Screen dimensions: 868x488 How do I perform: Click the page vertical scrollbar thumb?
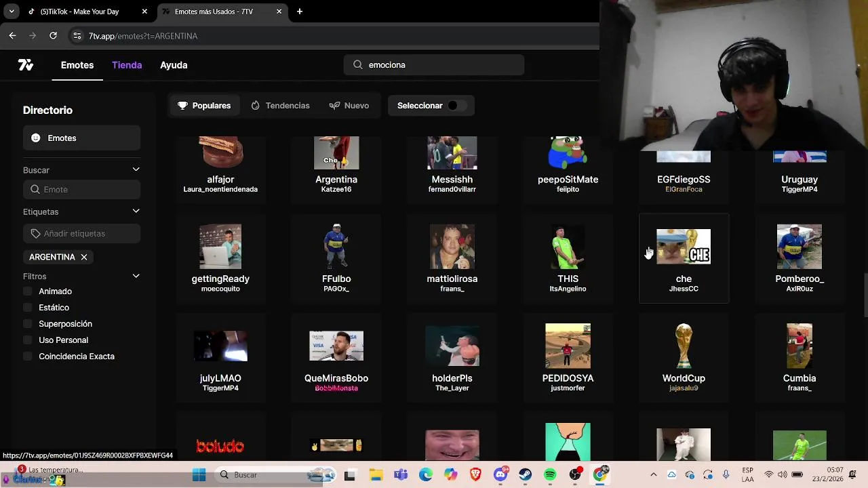tap(865, 294)
